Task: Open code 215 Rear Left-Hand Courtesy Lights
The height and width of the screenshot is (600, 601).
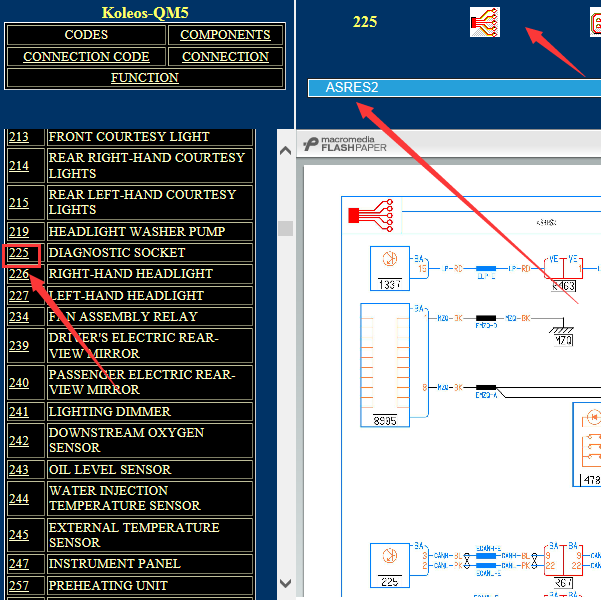Action: [19, 202]
